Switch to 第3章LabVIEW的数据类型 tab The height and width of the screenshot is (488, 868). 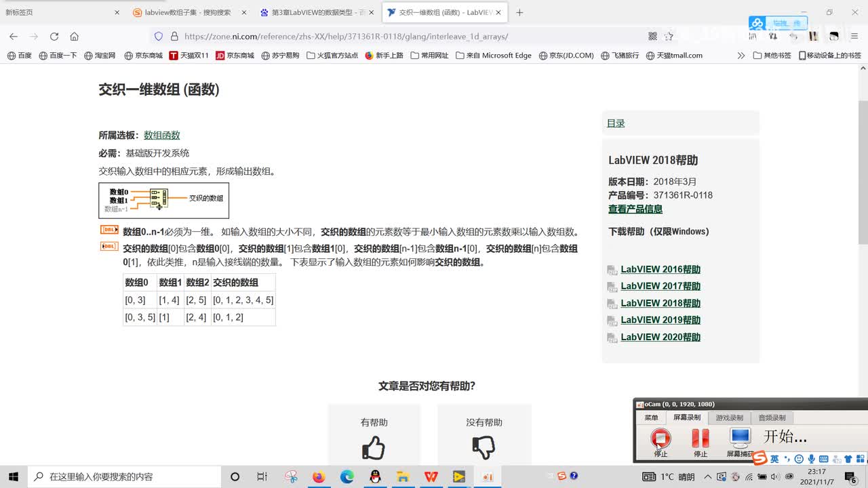point(317,12)
